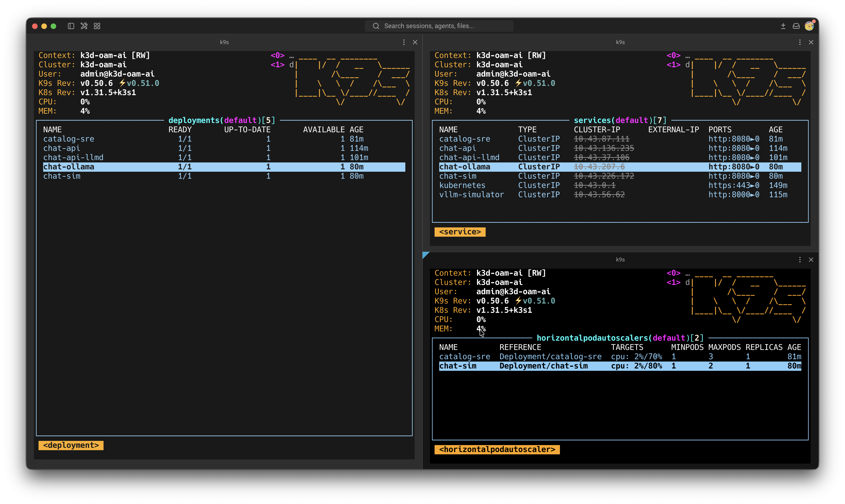Select catalog-sre in the services list
The width and height of the screenshot is (845, 504).
[620, 139]
